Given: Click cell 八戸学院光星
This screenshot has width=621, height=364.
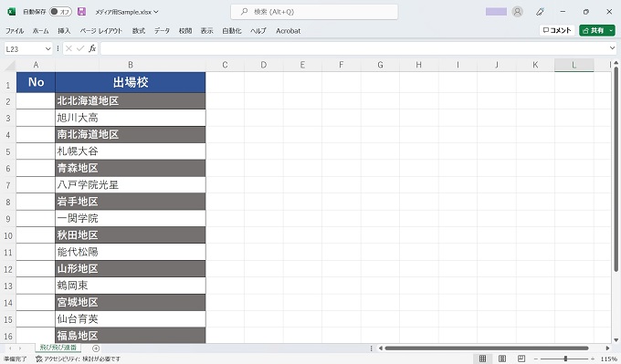Looking at the screenshot, I should (x=131, y=185).
